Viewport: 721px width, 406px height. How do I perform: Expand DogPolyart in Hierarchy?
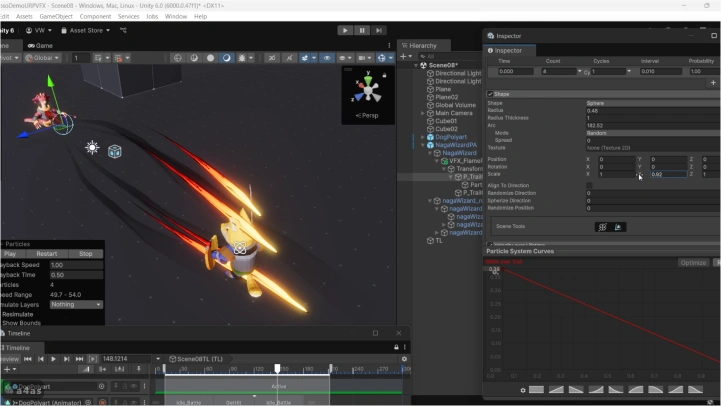[x=423, y=137]
